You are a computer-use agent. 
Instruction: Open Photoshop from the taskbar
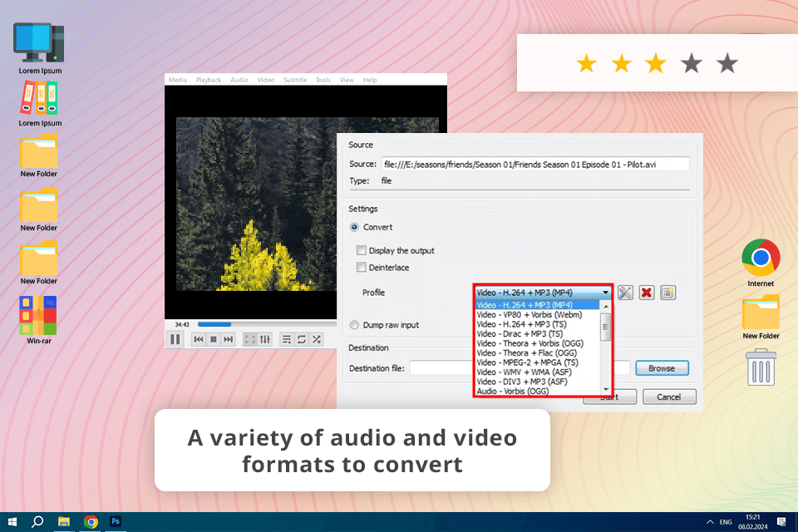[116, 521]
